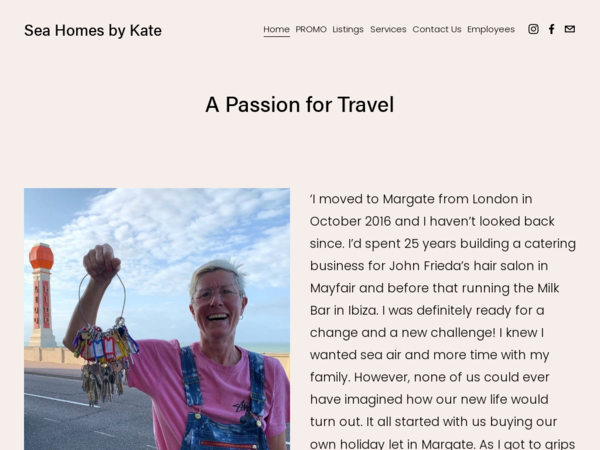Open the Instagram profile icon
This screenshot has width=600, height=450.
click(x=533, y=29)
